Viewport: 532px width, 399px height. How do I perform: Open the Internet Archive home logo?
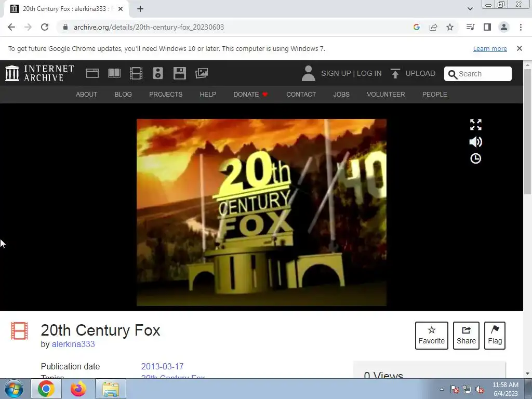pos(39,73)
